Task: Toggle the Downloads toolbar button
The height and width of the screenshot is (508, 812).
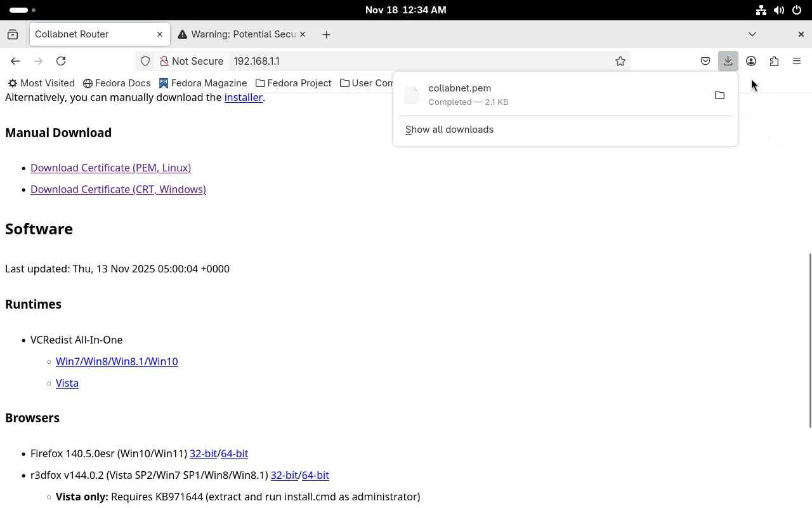Action: (x=728, y=61)
